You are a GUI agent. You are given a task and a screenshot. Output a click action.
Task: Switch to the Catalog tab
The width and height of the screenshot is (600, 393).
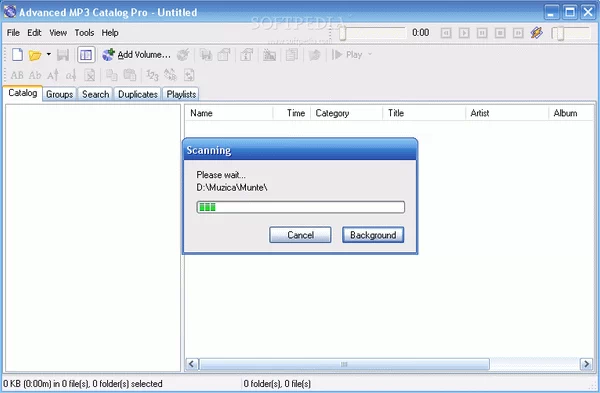pyautogui.click(x=23, y=93)
